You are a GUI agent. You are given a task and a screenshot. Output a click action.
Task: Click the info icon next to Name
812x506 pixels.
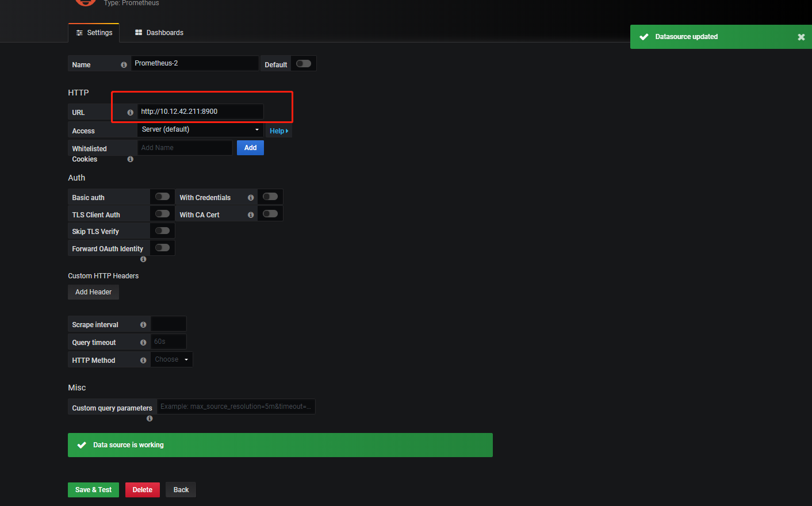pyautogui.click(x=124, y=65)
